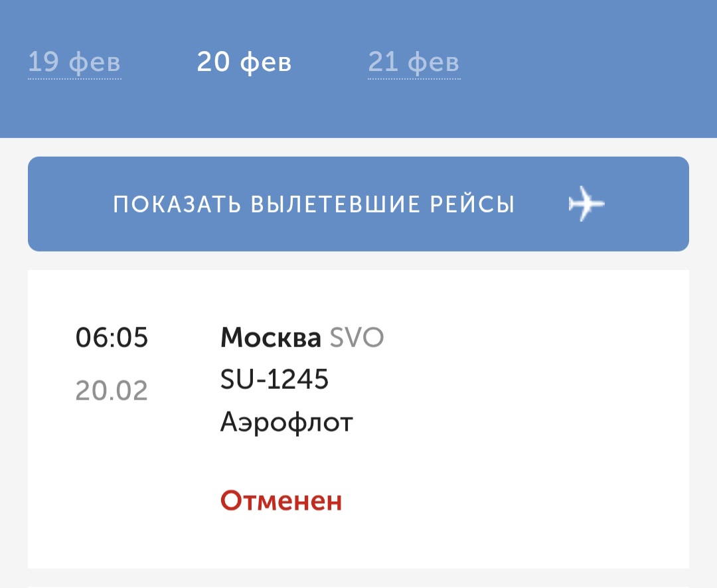Tap the red Отменен status text

(x=281, y=502)
